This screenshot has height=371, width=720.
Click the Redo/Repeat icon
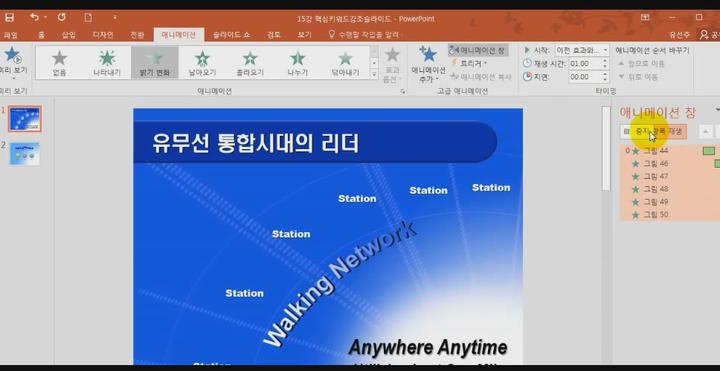coord(62,17)
